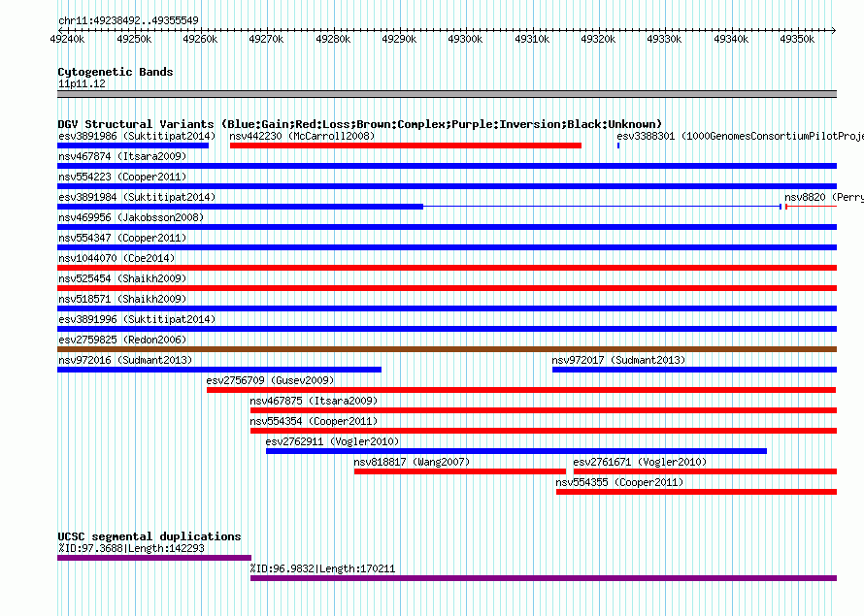Open the esv2756709 (Gusev2009) label
Viewport: 864px width, 616px height.
point(270,380)
